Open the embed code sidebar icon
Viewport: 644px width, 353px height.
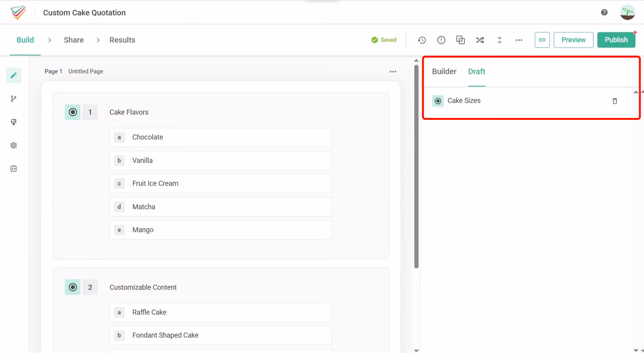pyautogui.click(x=14, y=169)
